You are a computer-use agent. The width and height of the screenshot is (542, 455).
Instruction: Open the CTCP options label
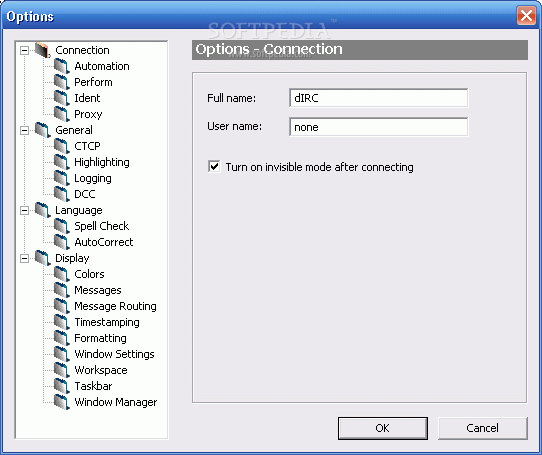[87, 146]
